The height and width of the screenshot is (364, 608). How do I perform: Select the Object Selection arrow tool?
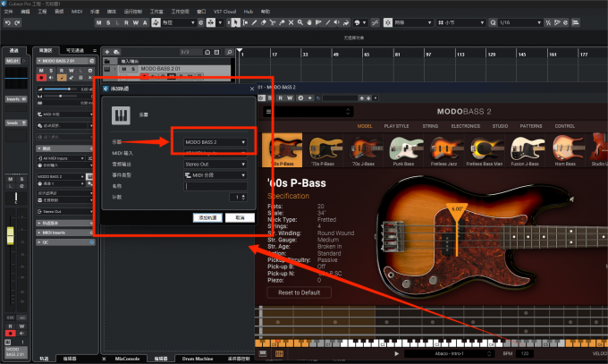[235, 23]
